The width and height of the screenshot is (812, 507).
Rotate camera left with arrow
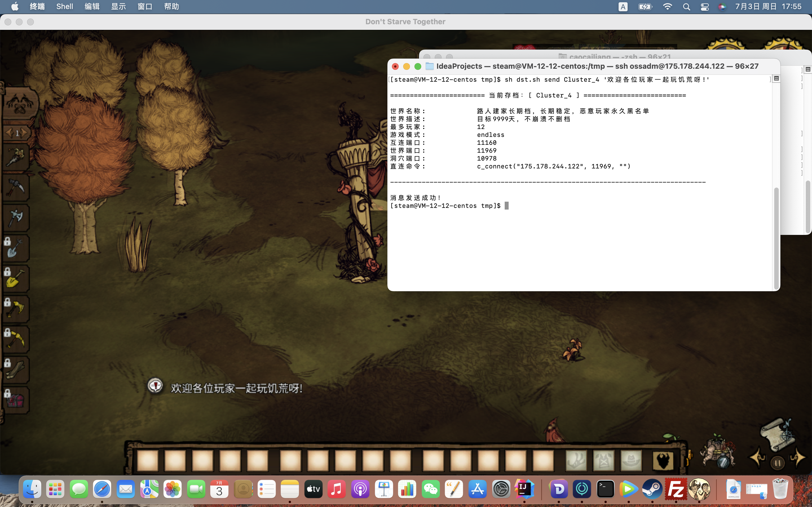(758, 458)
